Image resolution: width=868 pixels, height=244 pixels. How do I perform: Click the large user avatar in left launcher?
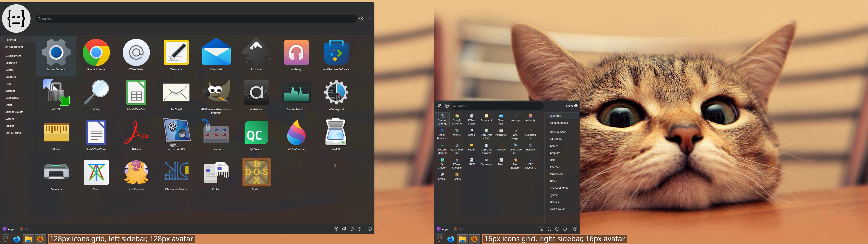[16, 19]
